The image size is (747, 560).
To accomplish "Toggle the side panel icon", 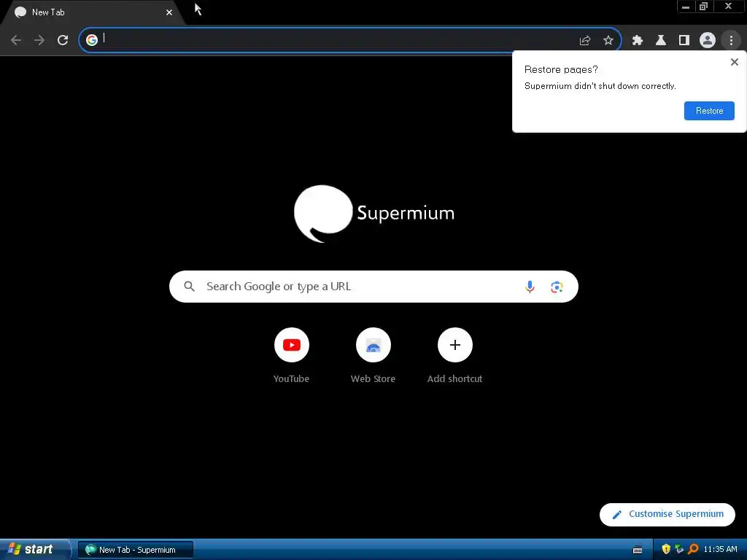I will coord(684,41).
